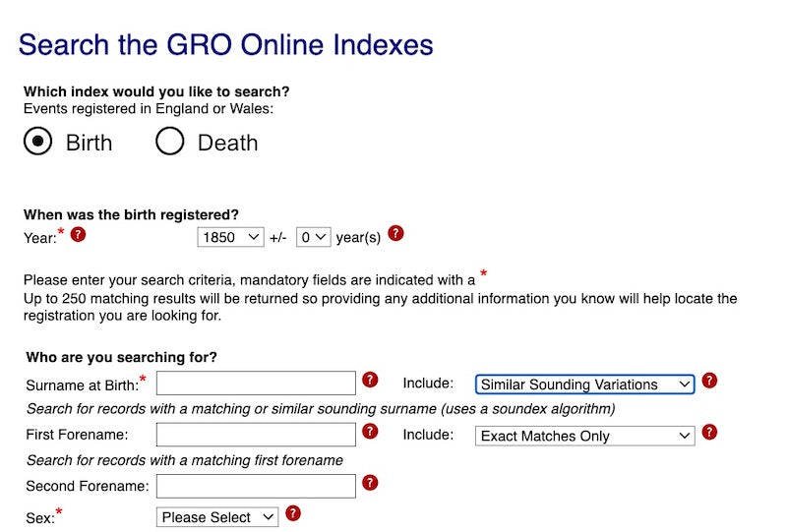
Task: Click the 'Search the GRO Online Indexes' heading
Action: (226, 44)
